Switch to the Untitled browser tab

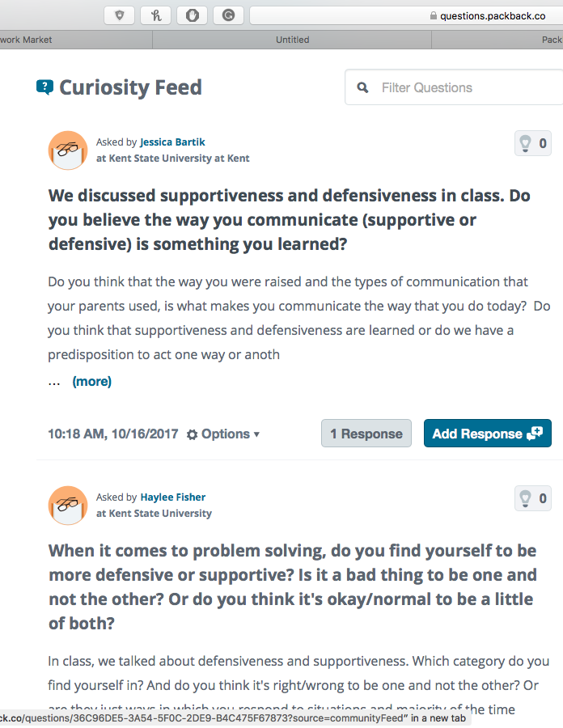[x=292, y=40]
